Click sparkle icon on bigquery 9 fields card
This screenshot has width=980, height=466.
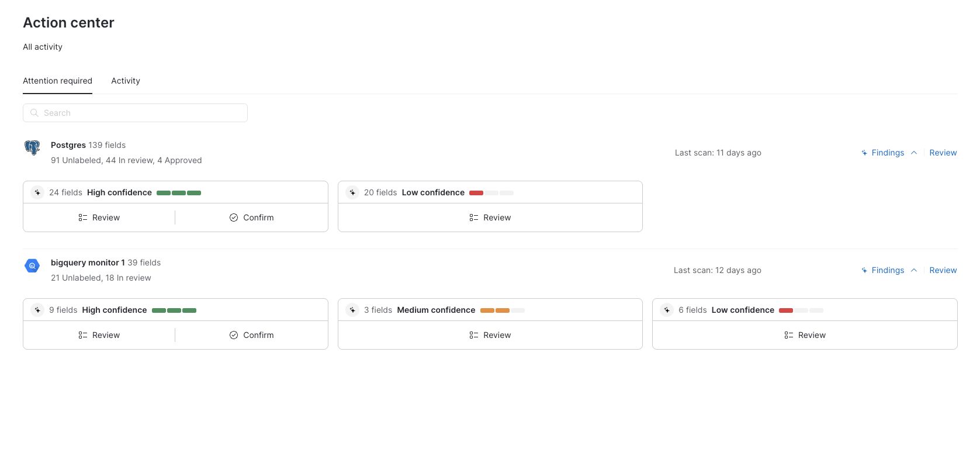click(x=37, y=310)
